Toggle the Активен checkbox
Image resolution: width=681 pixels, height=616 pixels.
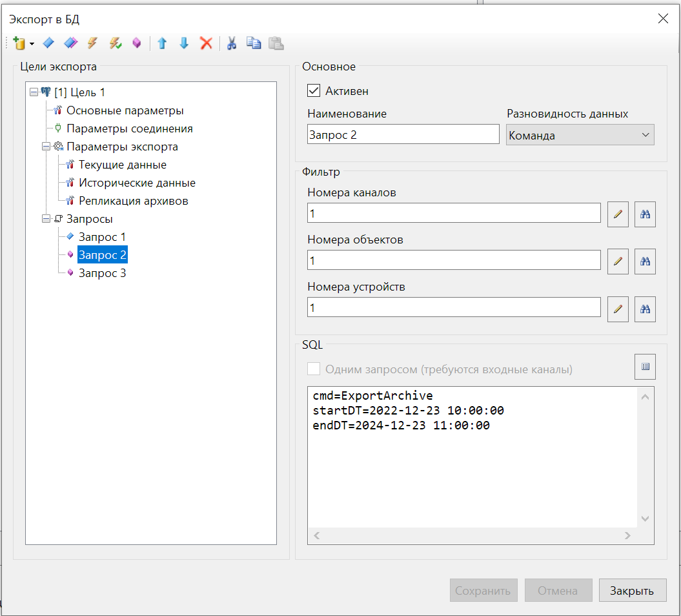click(x=314, y=91)
